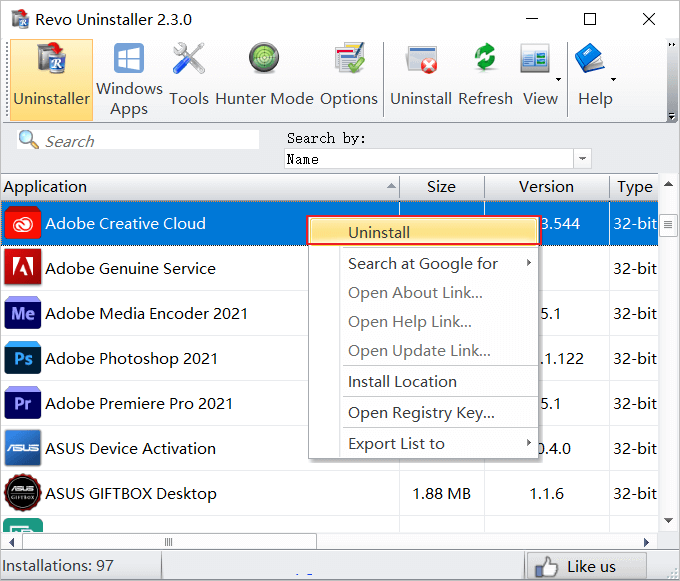Open the Tools toolbar icon
This screenshot has width=680, height=581.
(x=188, y=78)
